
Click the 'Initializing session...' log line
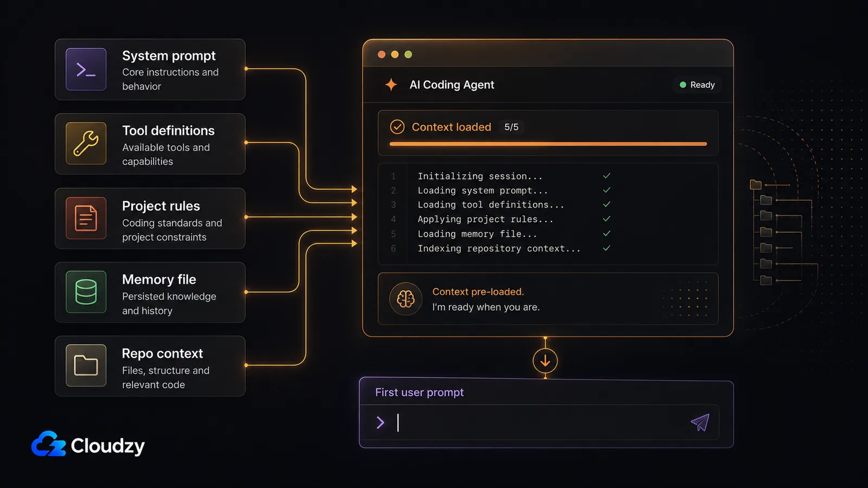click(x=480, y=176)
